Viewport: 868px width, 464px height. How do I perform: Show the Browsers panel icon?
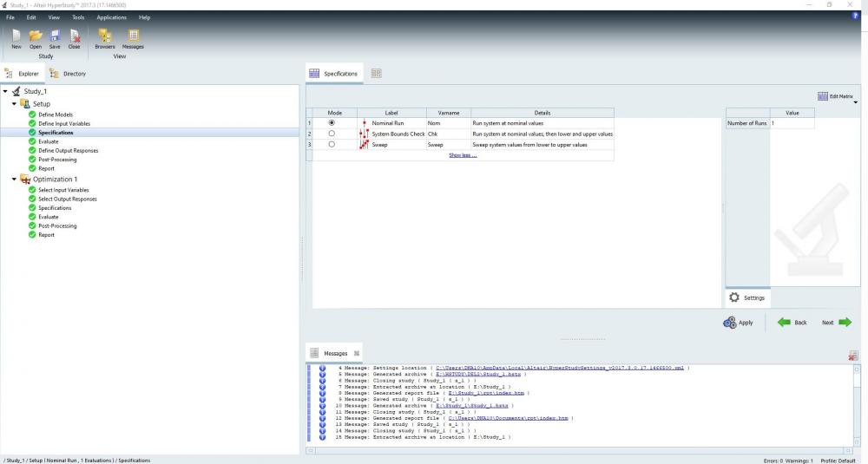pos(105,36)
